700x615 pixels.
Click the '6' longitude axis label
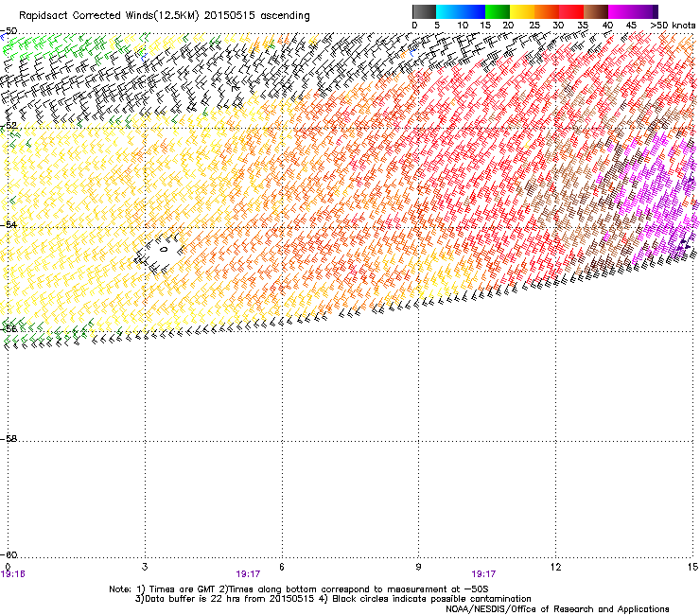click(282, 567)
